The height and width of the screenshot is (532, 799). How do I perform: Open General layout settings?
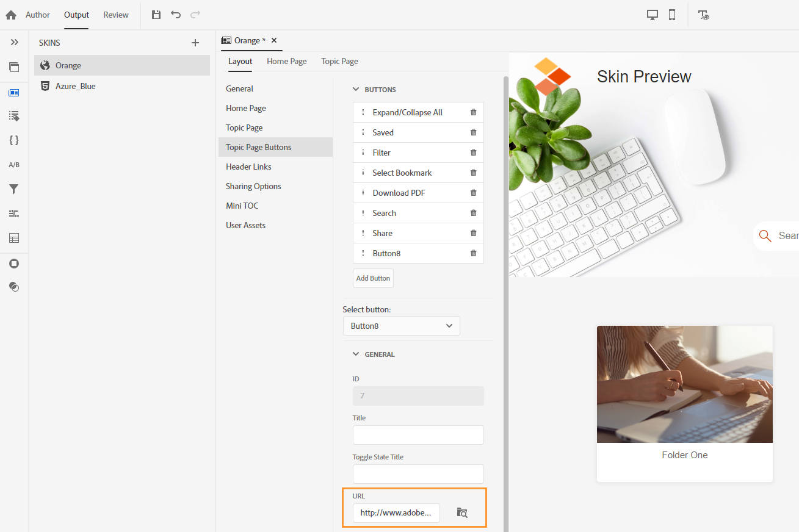click(275, 88)
